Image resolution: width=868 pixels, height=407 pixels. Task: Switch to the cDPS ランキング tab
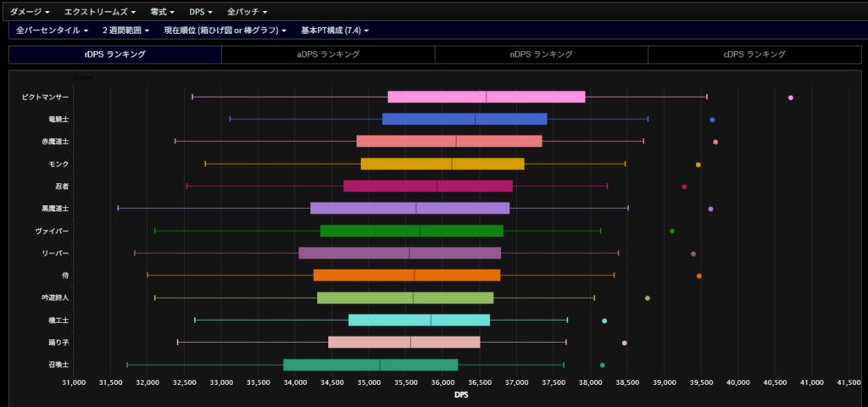pos(754,54)
